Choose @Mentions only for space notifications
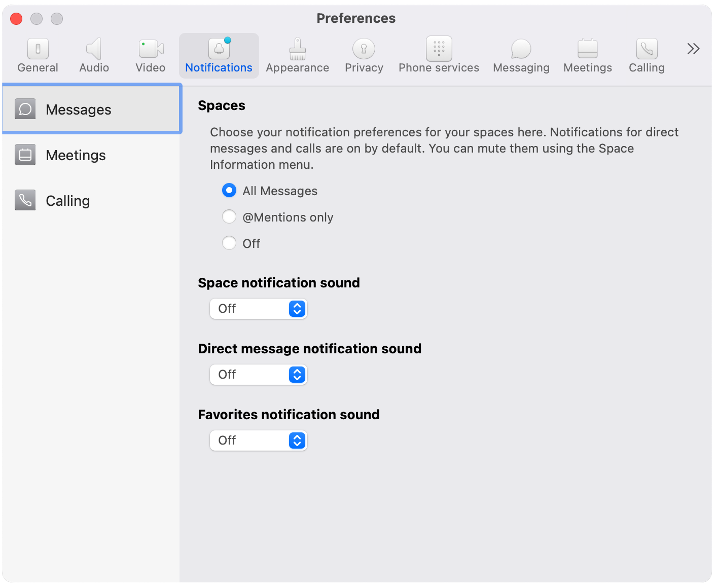The width and height of the screenshot is (718, 588). tap(229, 216)
